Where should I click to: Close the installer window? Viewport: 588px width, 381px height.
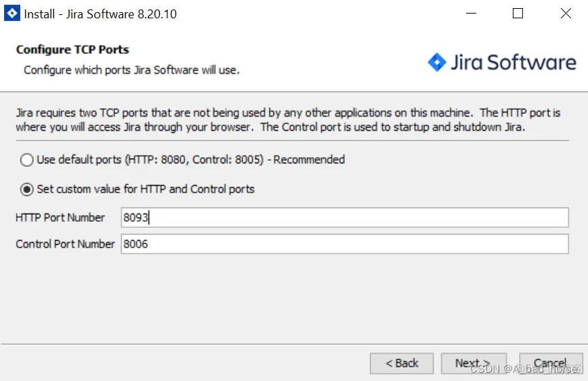click(x=566, y=14)
